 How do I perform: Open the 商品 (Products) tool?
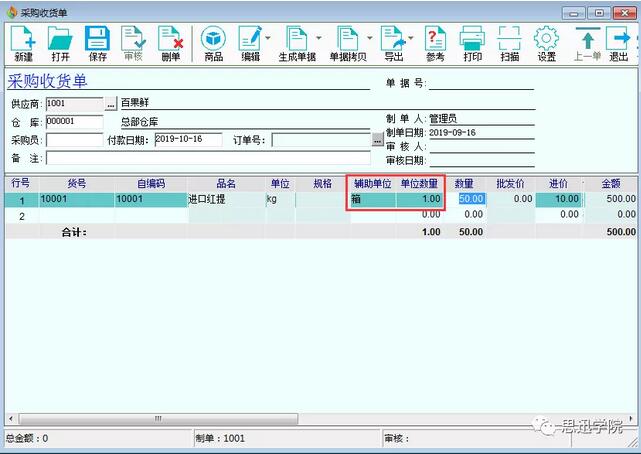click(x=213, y=44)
